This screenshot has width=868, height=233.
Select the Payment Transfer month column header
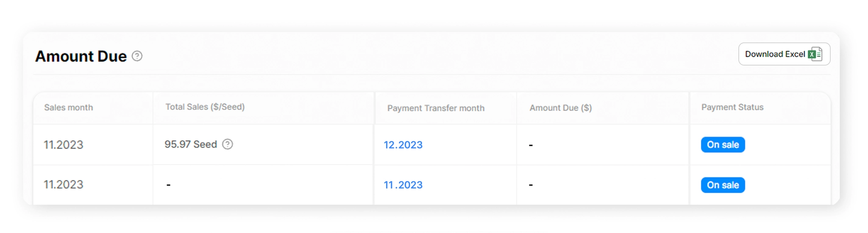coord(436,108)
